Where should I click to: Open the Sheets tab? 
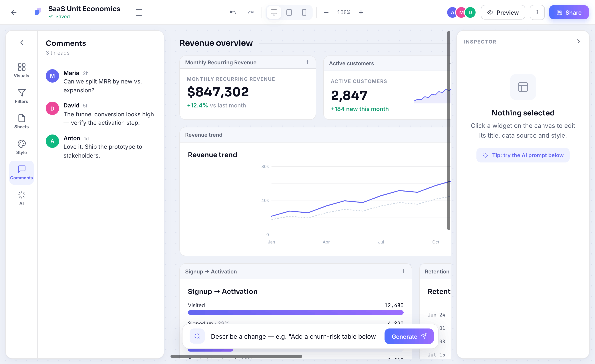tap(22, 121)
